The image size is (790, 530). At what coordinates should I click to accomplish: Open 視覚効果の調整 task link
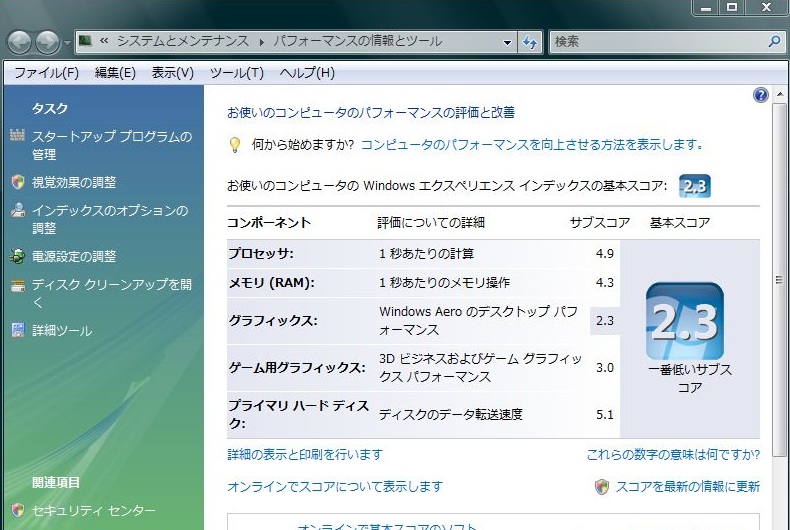pos(74,182)
